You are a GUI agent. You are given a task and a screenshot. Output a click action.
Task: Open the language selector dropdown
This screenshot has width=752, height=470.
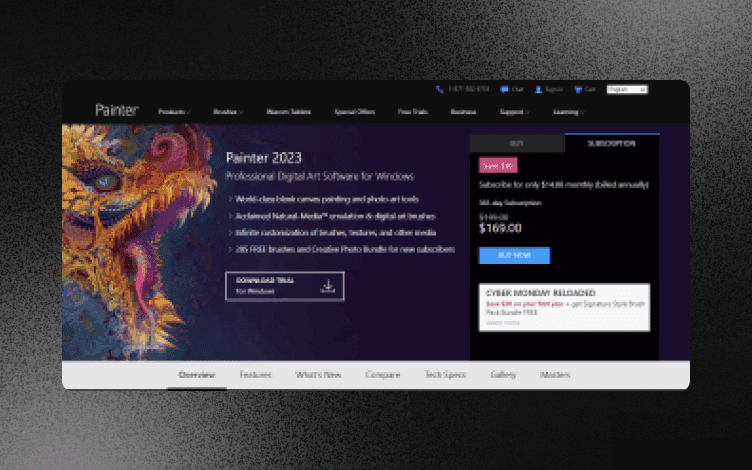627,90
